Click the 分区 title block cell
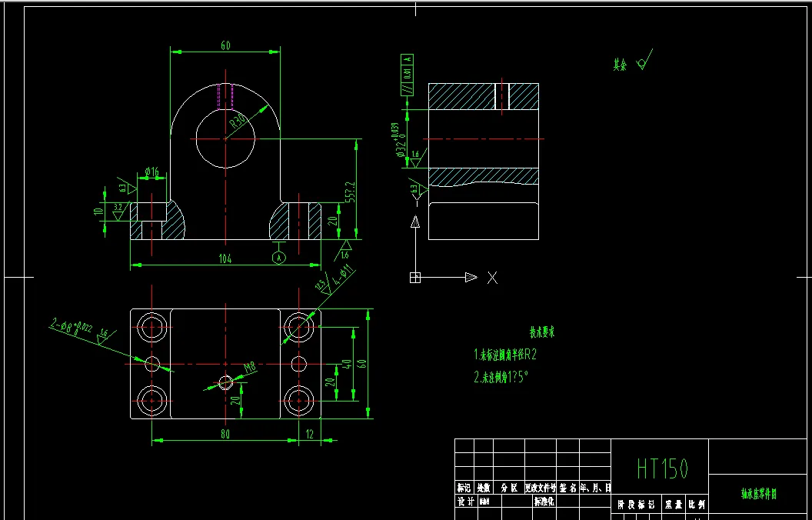This screenshot has width=812, height=520. point(509,488)
